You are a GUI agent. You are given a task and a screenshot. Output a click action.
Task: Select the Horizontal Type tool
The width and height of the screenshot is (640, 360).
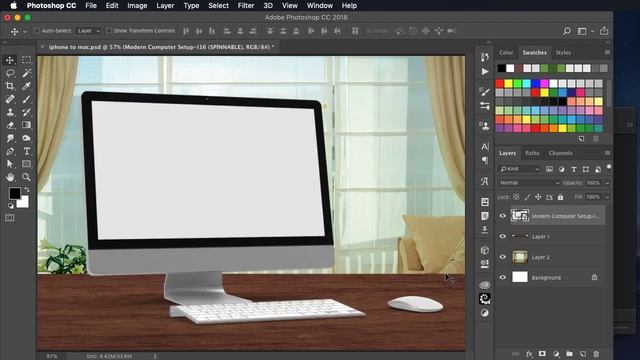(27, 151)
